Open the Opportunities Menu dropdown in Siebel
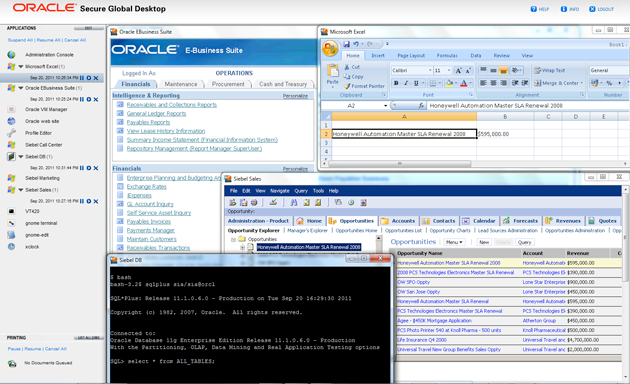Screen dimensions: 630x384 [x=454, y=242]
